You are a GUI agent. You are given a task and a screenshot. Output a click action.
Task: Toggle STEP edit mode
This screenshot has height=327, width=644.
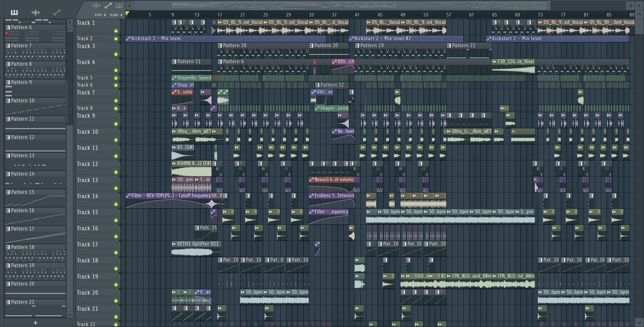105,15
